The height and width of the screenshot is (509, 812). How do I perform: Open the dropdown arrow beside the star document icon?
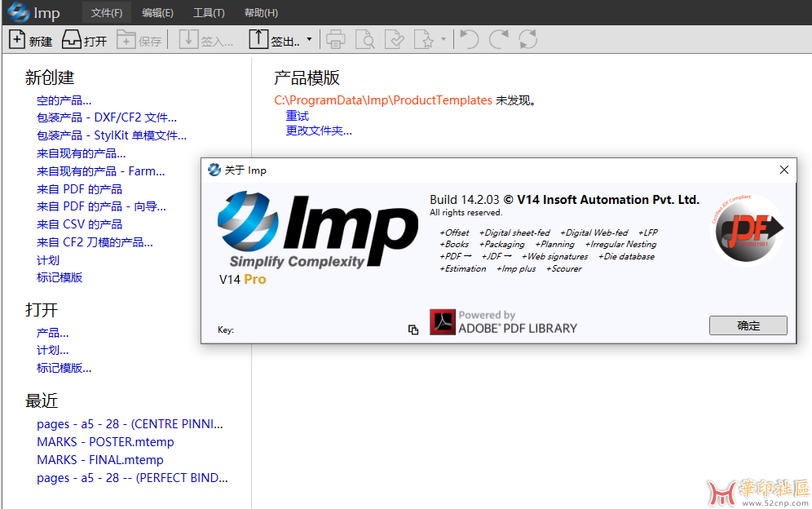[x=444, y=39]
